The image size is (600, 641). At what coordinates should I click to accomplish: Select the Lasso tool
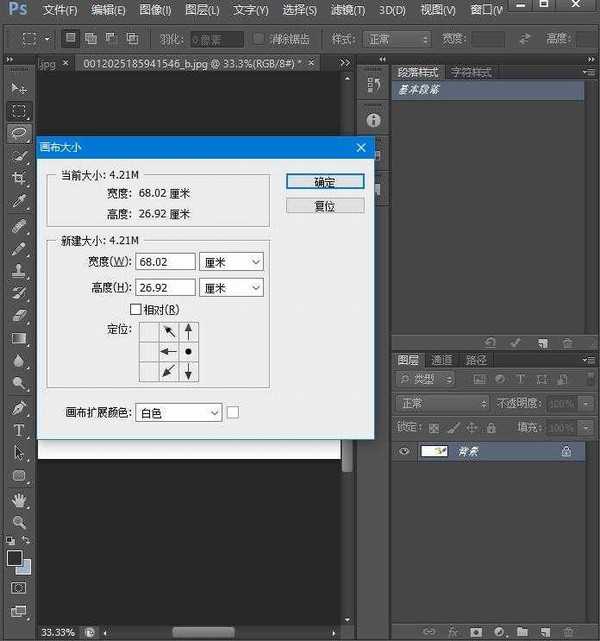coord(18,133)
